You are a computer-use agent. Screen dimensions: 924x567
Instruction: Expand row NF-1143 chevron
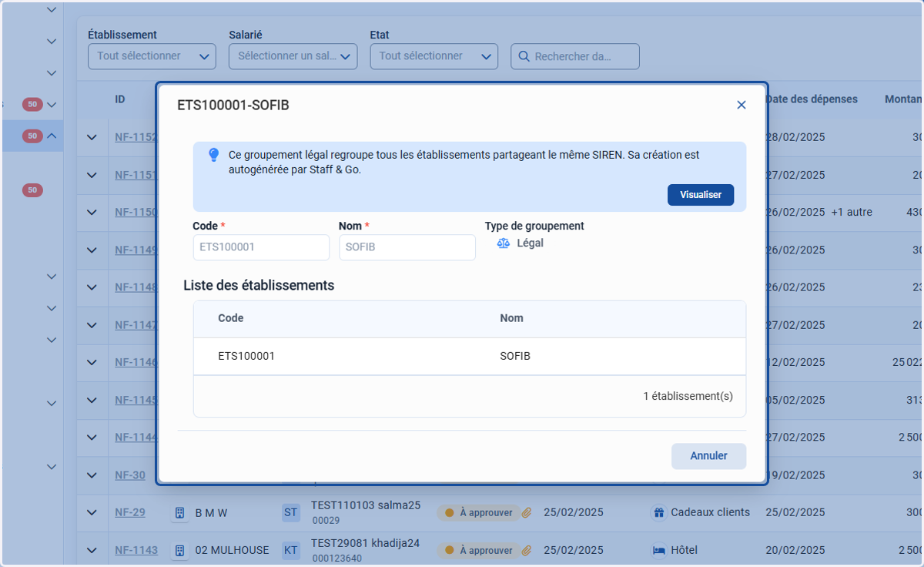click(92, 550)
